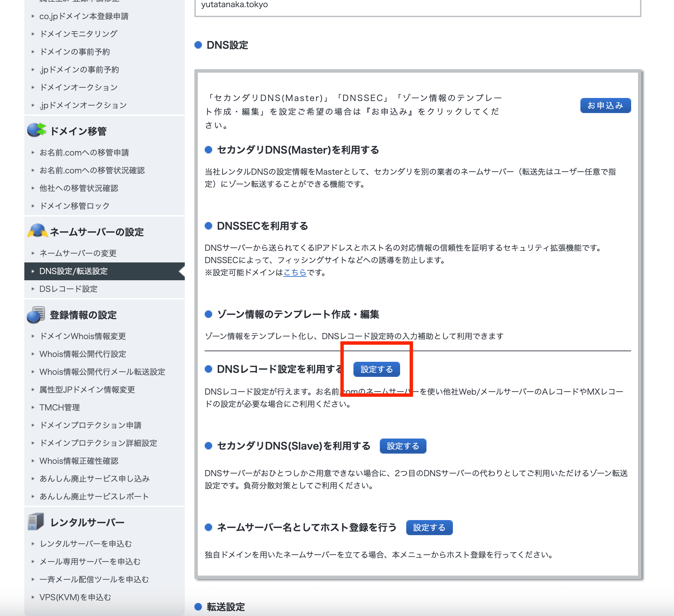Open the こちら link for DNSSEC domains
Image resolution: width=674 pixels, height=616 pixels.
point(295,272)
